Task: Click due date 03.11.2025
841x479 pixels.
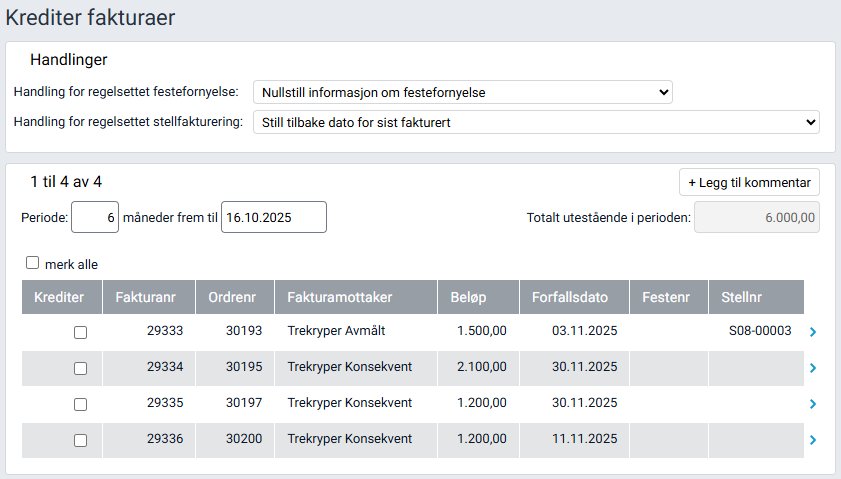Action: coord(585,330)
